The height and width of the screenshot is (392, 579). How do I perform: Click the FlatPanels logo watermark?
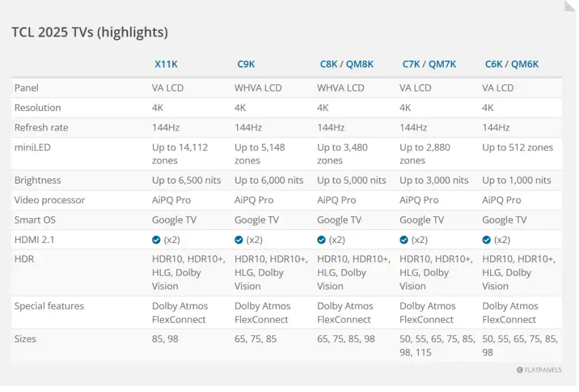point(539,370)
